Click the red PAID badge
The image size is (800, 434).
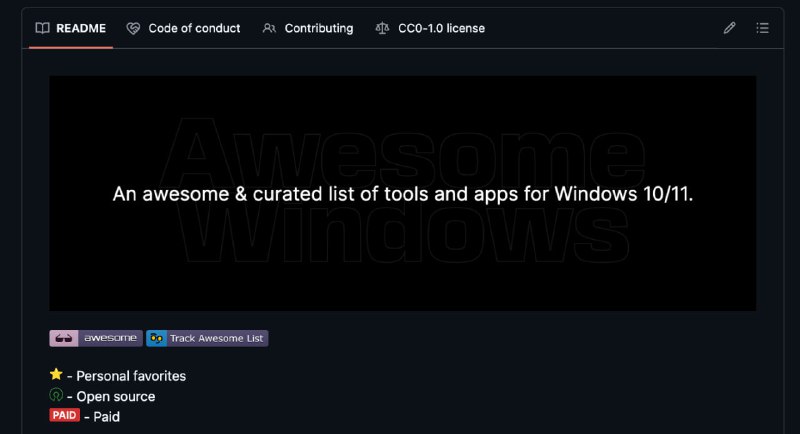(65, 415)
